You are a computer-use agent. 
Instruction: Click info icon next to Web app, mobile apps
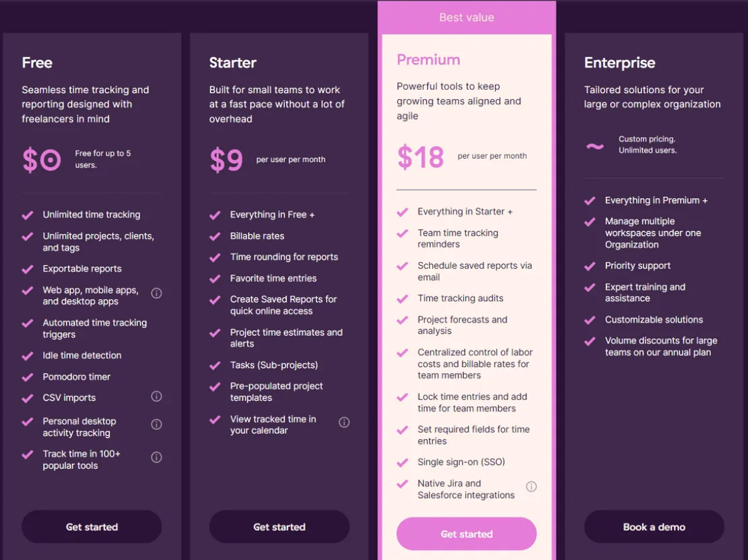[156, 293]
